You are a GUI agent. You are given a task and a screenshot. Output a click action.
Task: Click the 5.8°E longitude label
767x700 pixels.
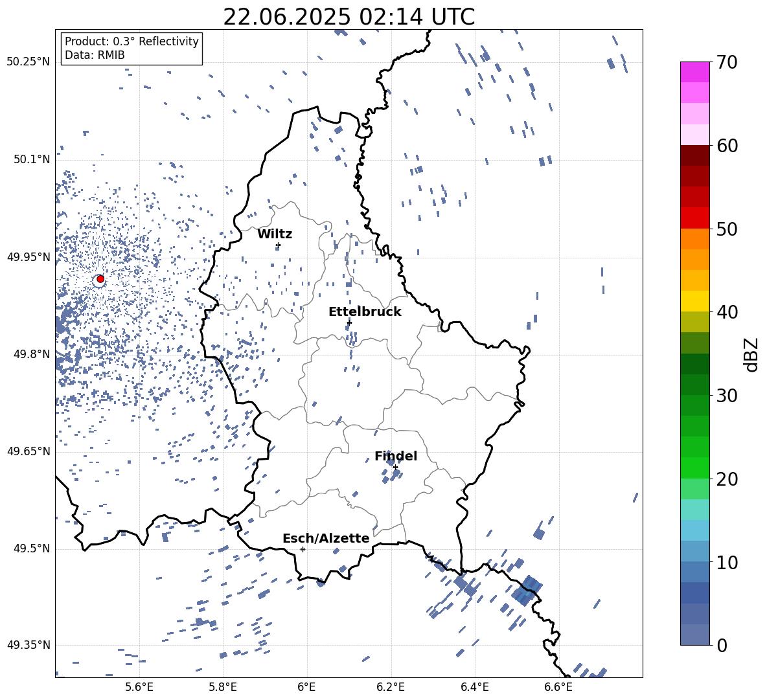click(x=223, y=687)
